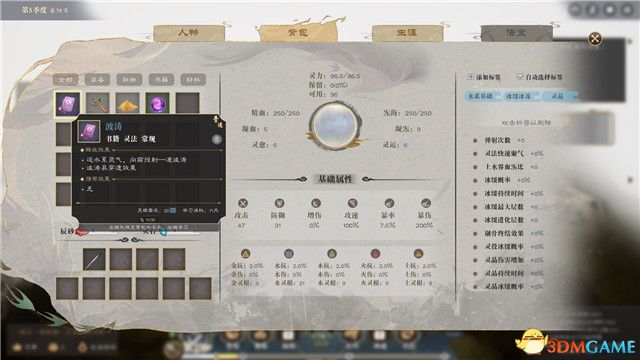
Task: Open the 人物 character tab
Action: [189, 33]
